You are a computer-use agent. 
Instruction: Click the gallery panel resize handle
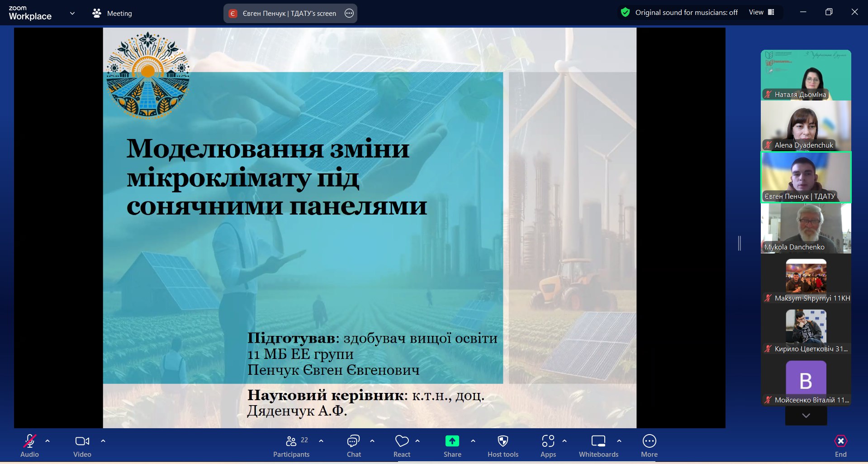tap(740, 243)
